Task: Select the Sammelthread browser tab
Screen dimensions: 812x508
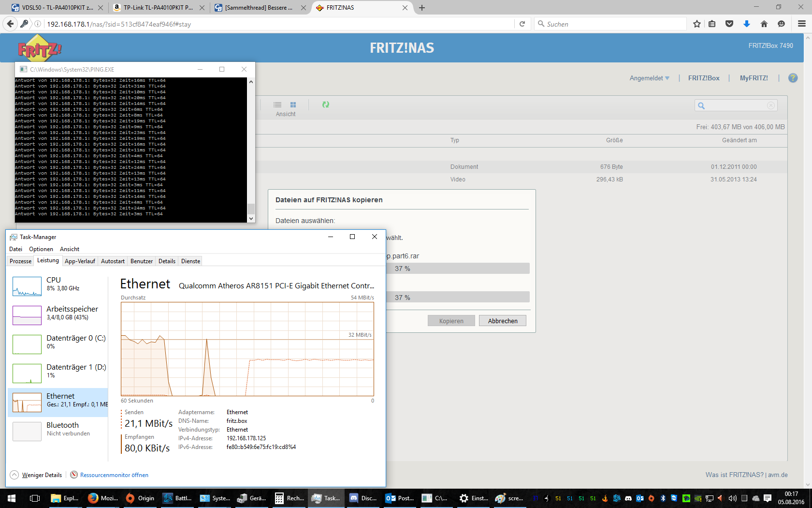Action: pos(260,8)
